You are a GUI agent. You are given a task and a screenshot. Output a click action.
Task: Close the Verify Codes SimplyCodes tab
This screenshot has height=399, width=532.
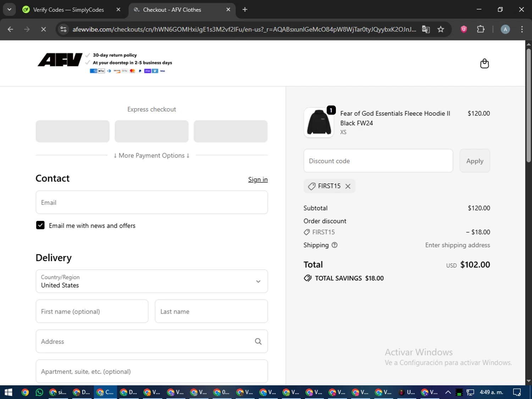click(x=118, y=10)
